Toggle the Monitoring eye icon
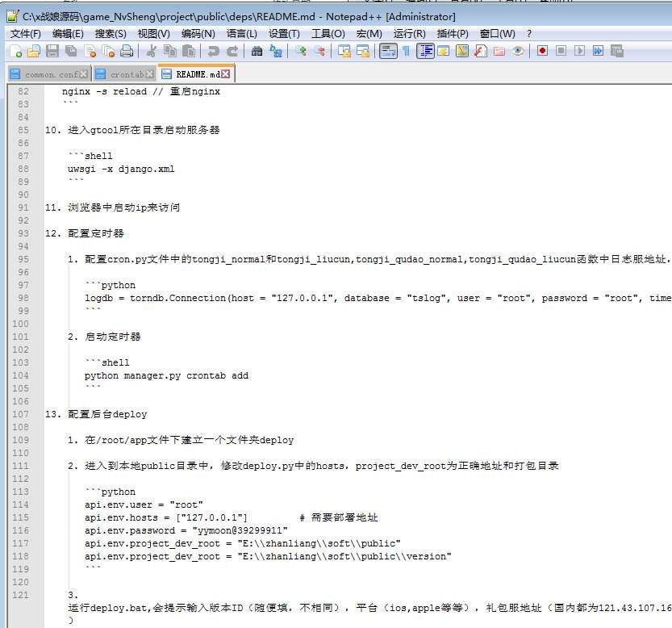This screenshot has height=628, width=672. tap(518, 51)
